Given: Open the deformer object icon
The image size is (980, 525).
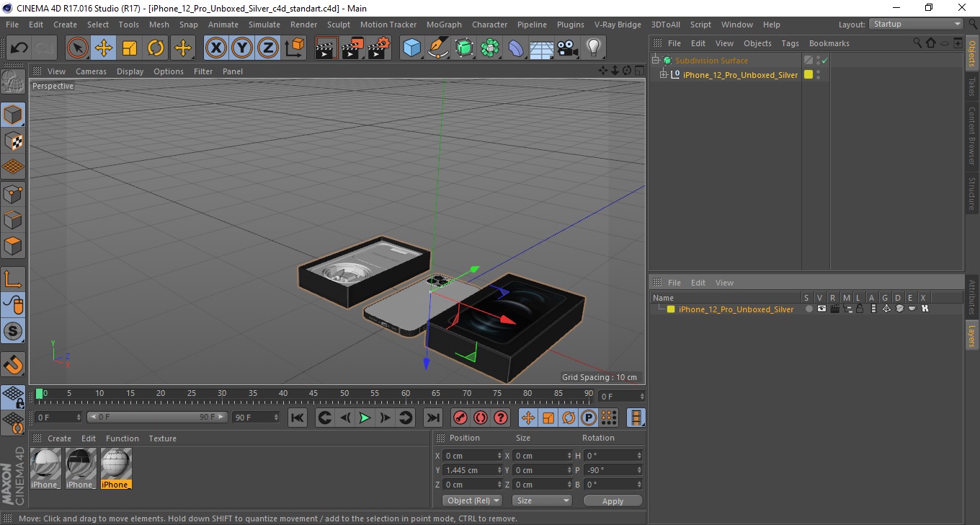Looking at the screenshot, I should click(x=516, y=48).
